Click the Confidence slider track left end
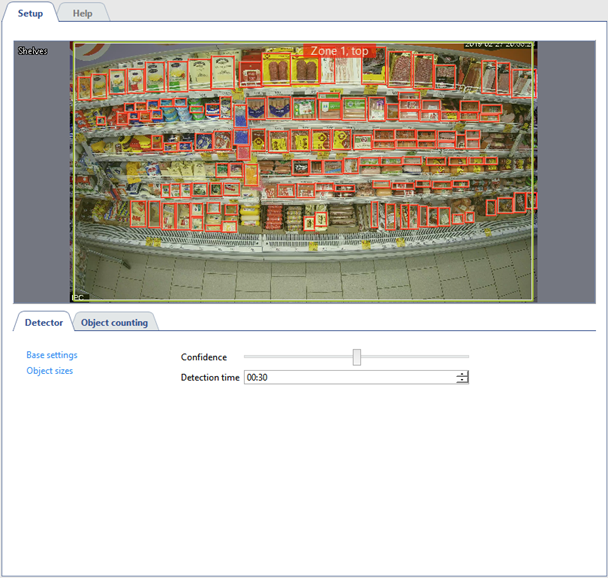 point(248,357)
